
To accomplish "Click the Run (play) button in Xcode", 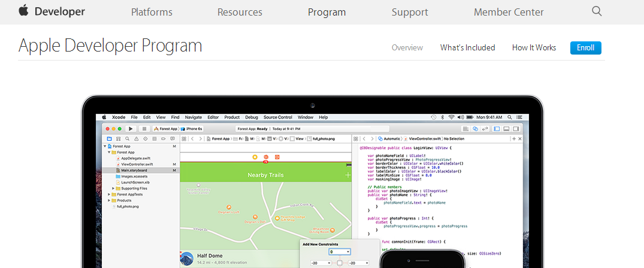I will [x=131, y=129].
